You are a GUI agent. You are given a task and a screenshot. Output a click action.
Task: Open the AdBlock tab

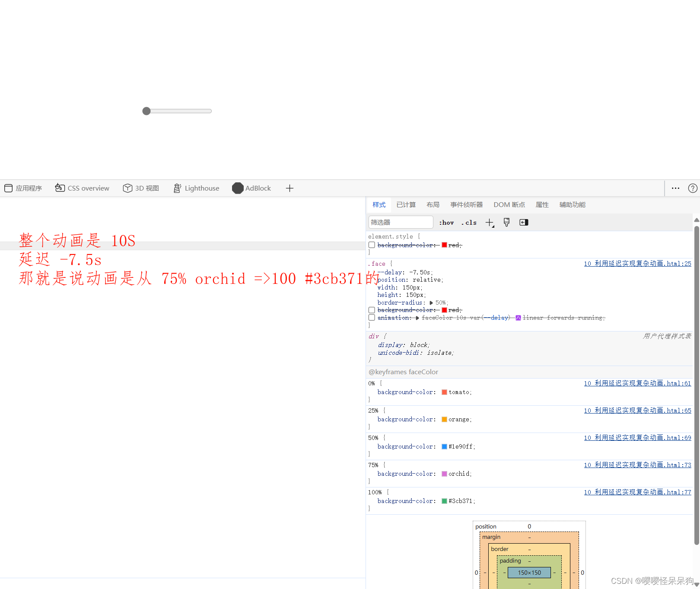[x=251, y=188]
